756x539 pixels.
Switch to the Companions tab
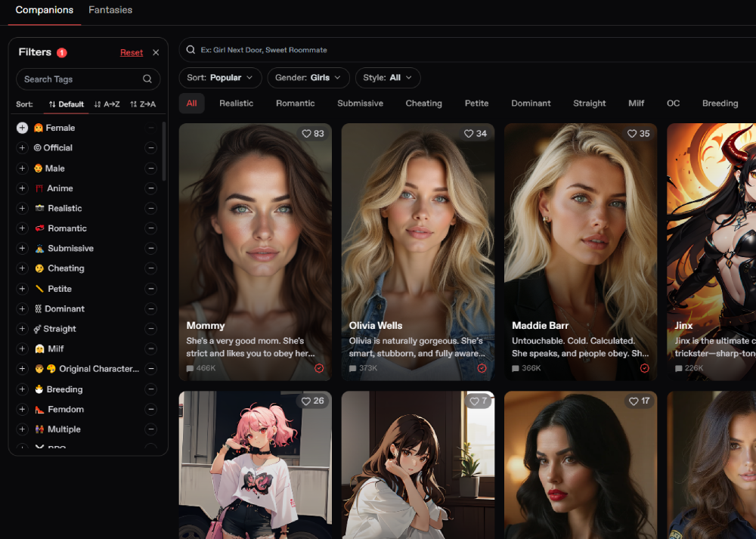[x=45, y=10]
